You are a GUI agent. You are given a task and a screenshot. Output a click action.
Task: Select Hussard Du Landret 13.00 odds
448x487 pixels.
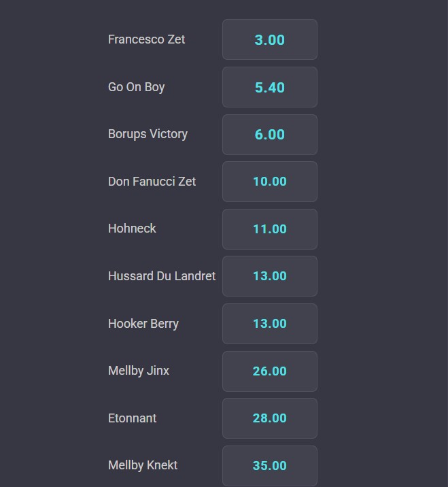(x=270, y=276)
